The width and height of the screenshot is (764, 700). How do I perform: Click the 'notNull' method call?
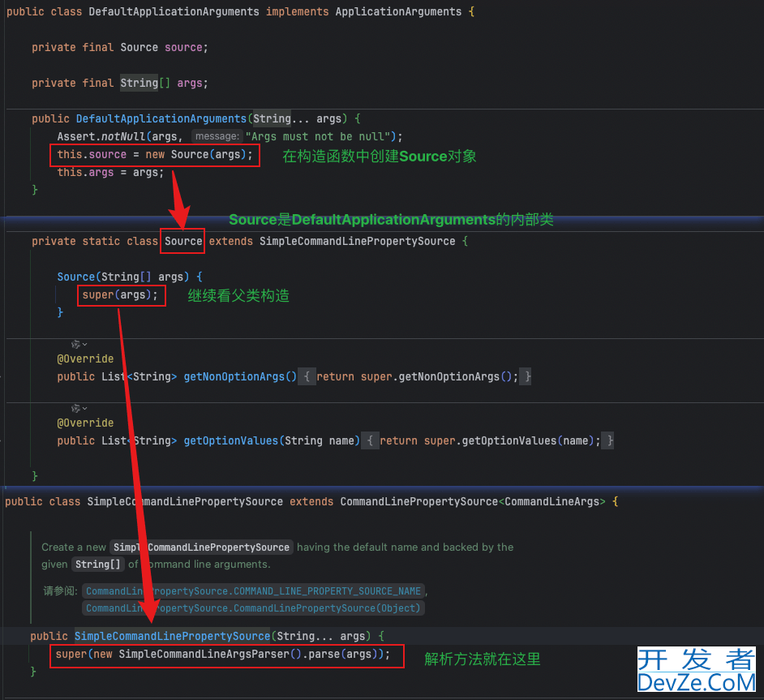tap(123, 136)
